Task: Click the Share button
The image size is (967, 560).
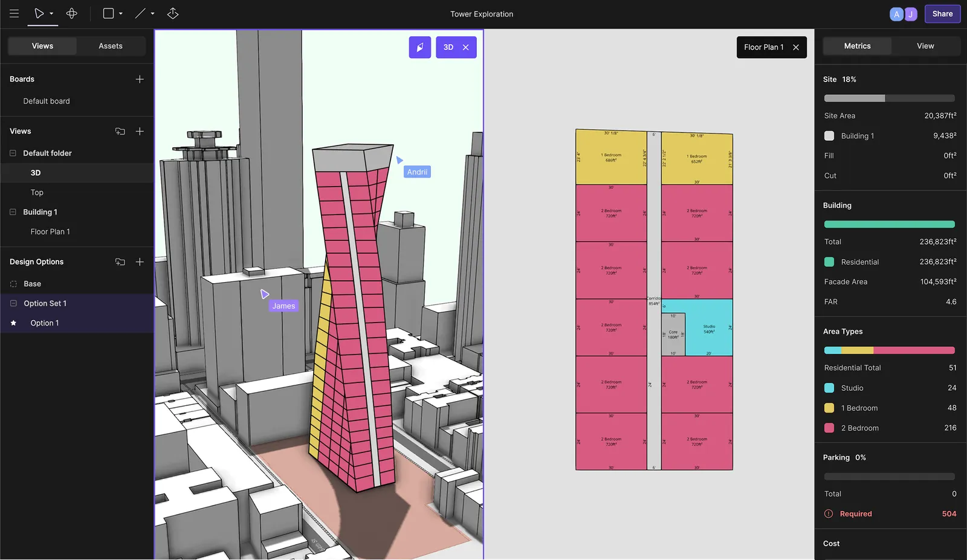Action: 942,14
